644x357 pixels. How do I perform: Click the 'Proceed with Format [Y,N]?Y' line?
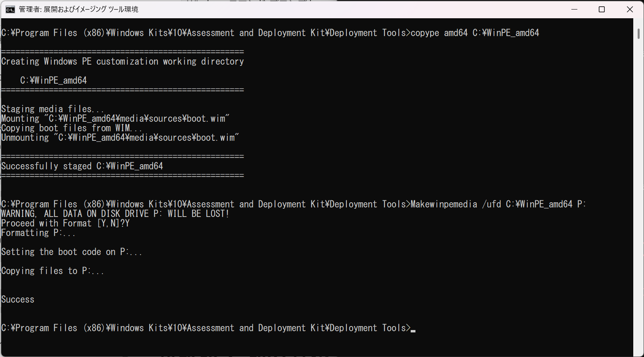(x=65, y=223)
